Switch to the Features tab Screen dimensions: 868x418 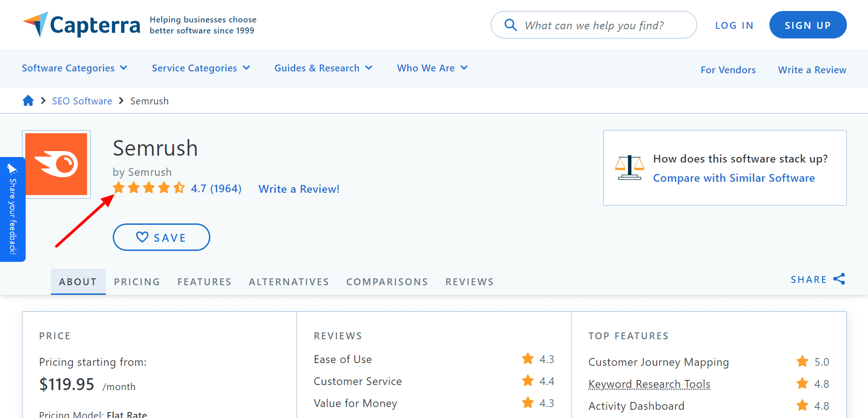[x=204, y=282]
